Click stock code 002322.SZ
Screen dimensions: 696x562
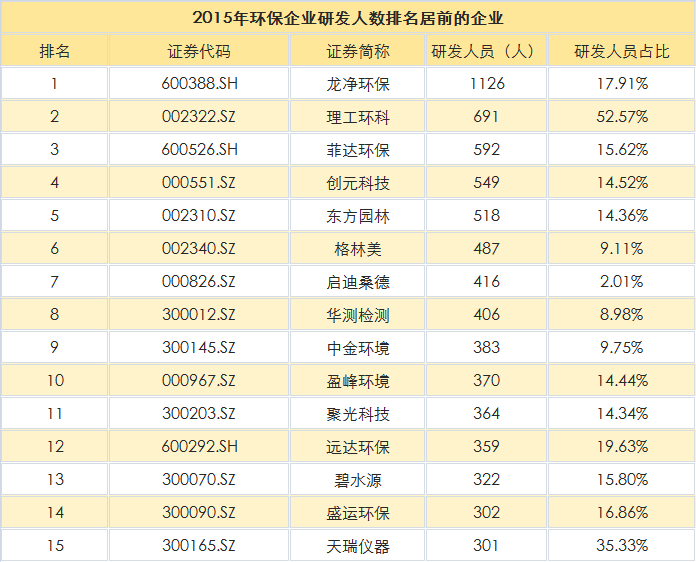(x=198, y=116)
